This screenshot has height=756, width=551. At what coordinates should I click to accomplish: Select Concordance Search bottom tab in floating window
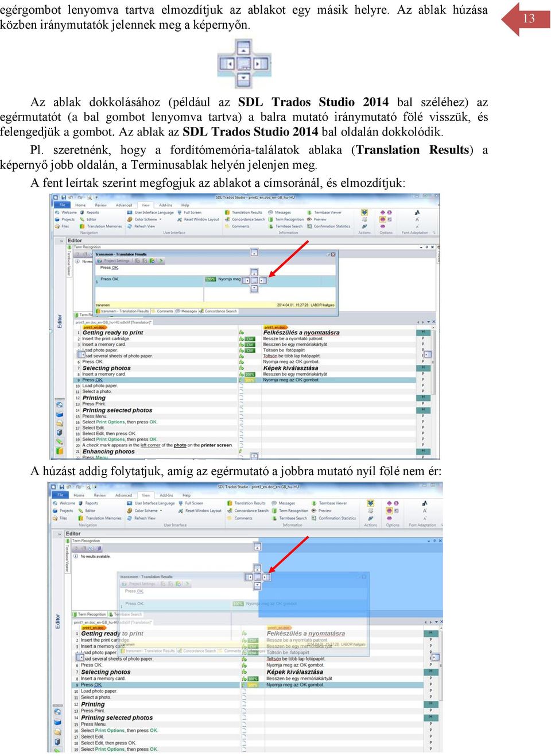218,311
